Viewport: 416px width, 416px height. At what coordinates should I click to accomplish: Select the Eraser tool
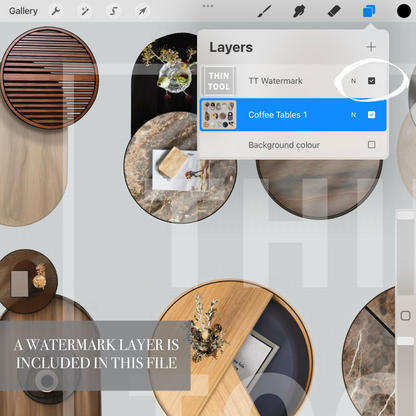[x=334, y=11]
